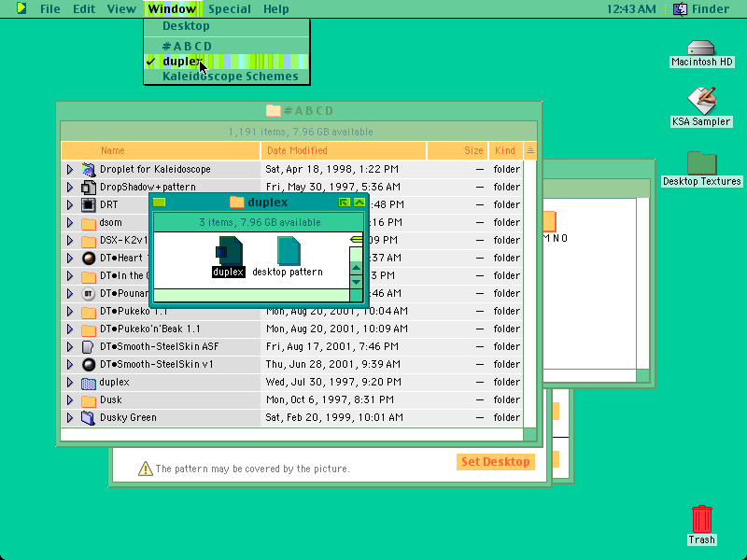Screen dimensions: 747x560
Task: Click DT•Pukeko'n'Beak 1.1 folder icon
Action: coord(88,329)
